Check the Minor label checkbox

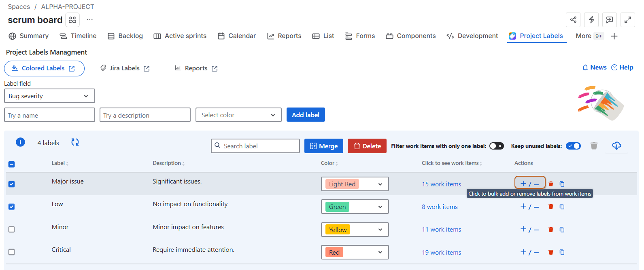click(12, 229)
